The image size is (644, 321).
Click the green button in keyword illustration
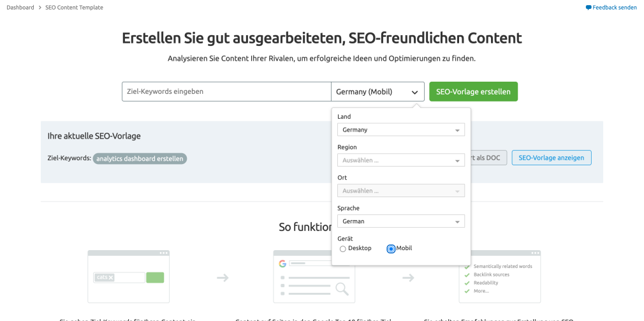click(155, 278)
